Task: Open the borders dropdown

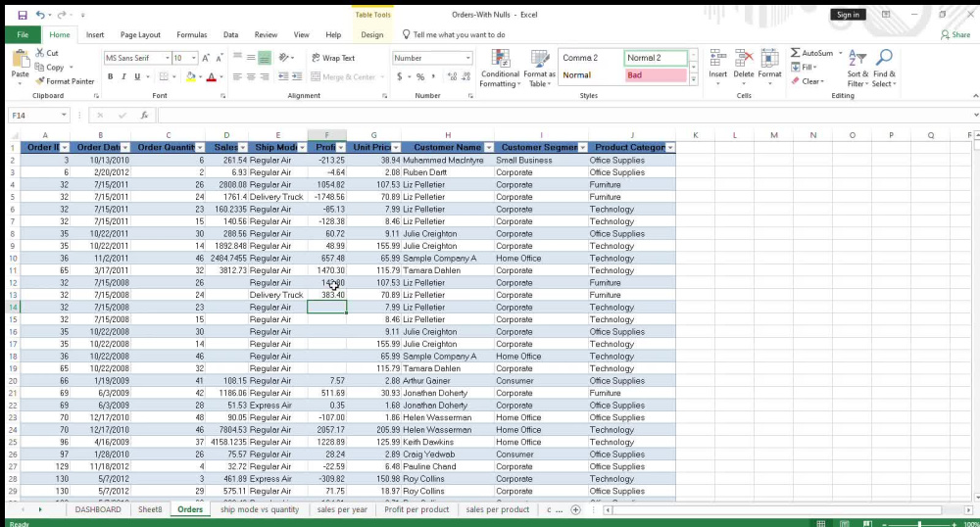Action: 173,76
